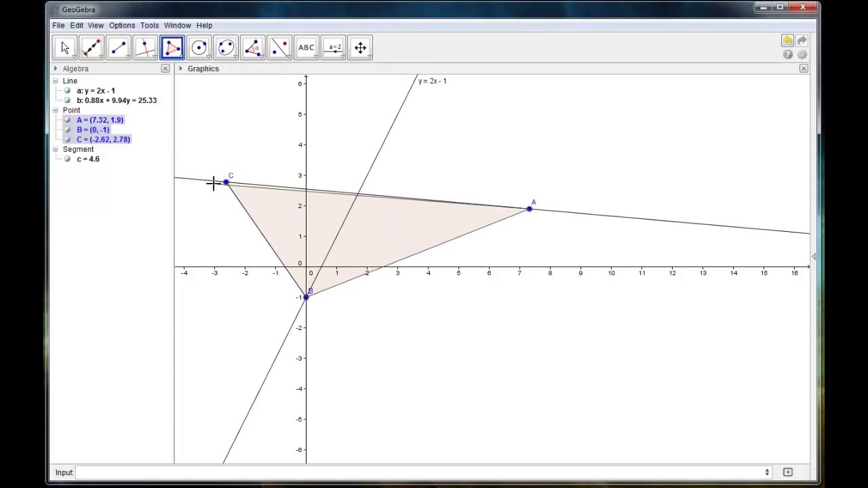The height and width of the screenshot is (488, 868).
Task: Open help with the question mark icon
Action: pos(787,55)
